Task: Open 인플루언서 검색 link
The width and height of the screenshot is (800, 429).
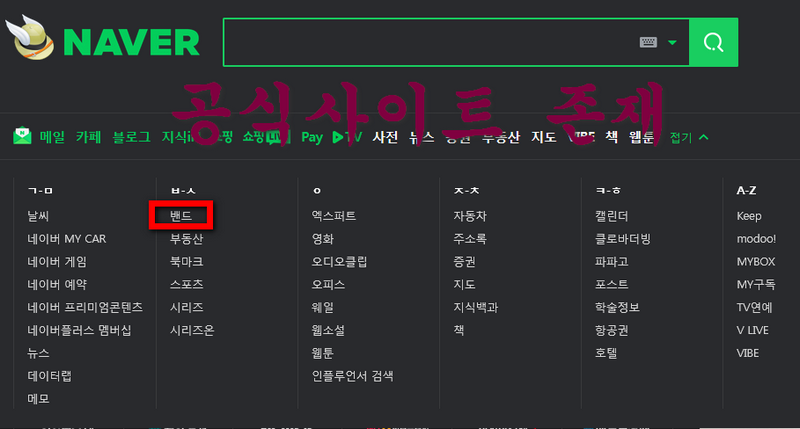Action: pyautogui.click(x=353, y=376)
